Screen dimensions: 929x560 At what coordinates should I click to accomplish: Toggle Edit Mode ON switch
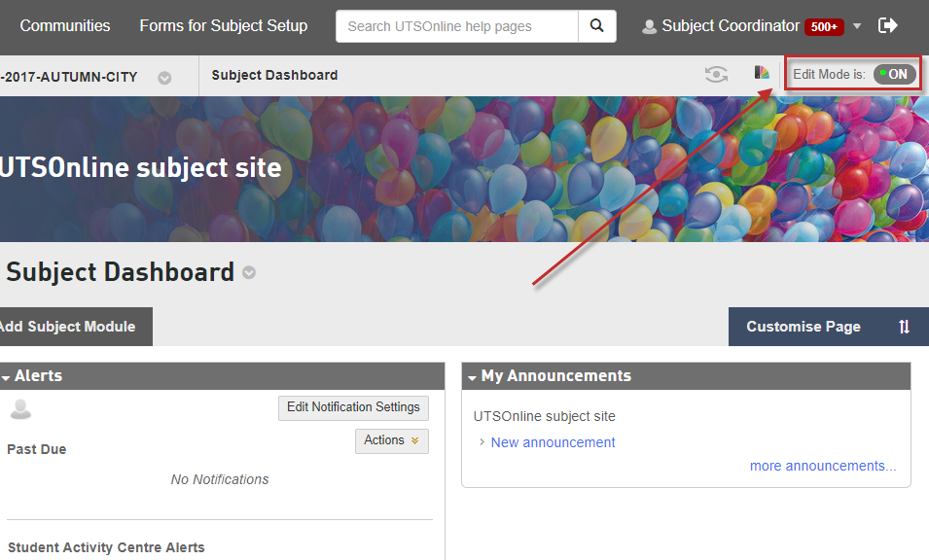pos(894,75)
